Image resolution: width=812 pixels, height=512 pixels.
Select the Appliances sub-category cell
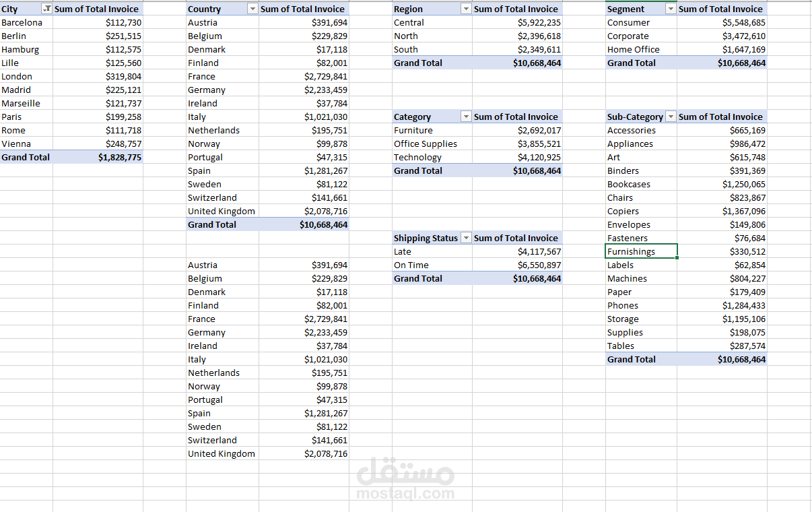coord(641,143)
